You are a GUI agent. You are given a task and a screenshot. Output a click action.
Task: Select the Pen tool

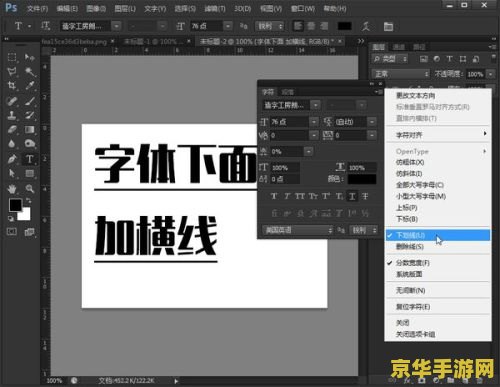[12, 159]
